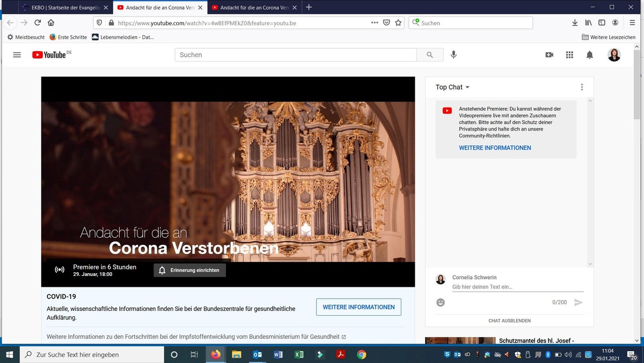Open the Schutzmantel video thumbnail
The height and width of the screenshot is (363, 644).
point(460,340)
